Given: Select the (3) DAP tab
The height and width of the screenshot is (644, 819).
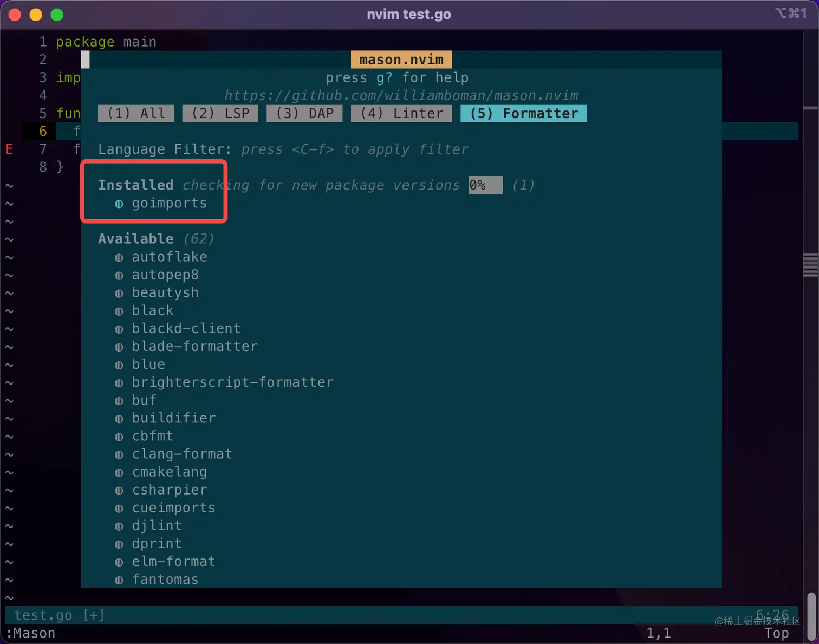Looking at the screenshot, I should (304, 113).
